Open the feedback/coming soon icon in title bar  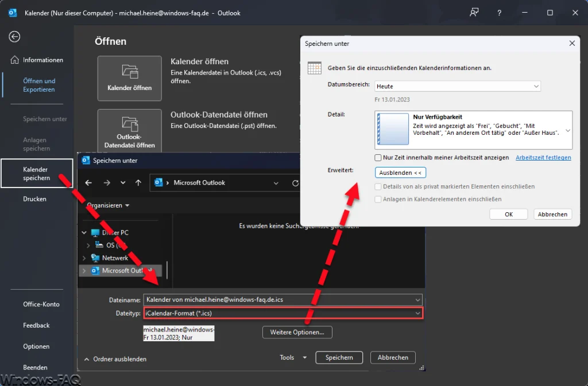point(474,13)
